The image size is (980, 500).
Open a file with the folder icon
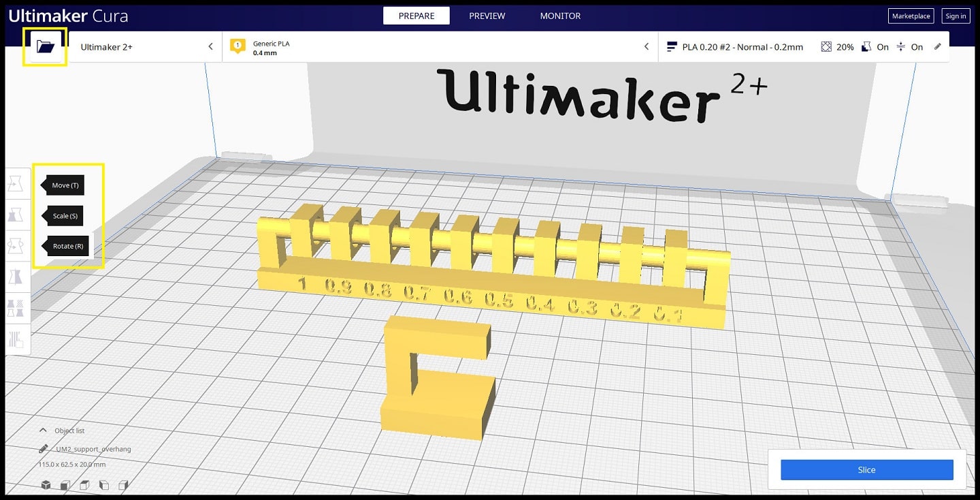point(46,47)
